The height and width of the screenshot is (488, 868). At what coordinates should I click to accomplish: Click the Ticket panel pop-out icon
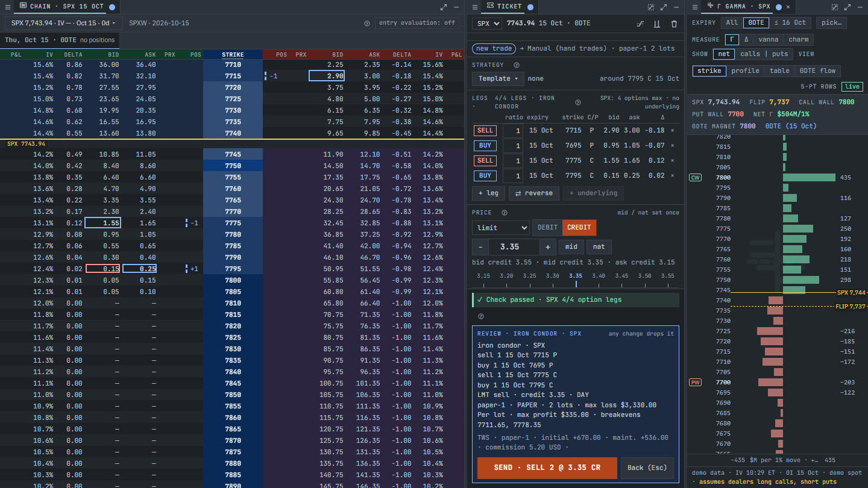[x=651, y=7]
